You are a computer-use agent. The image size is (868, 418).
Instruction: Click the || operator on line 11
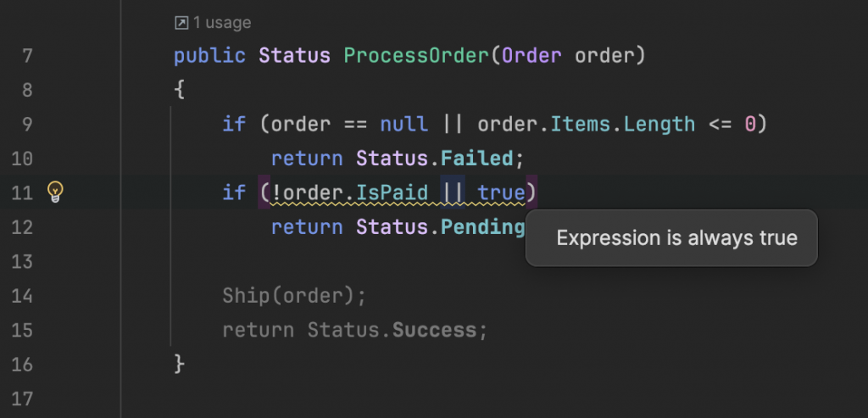click(453, 192)
